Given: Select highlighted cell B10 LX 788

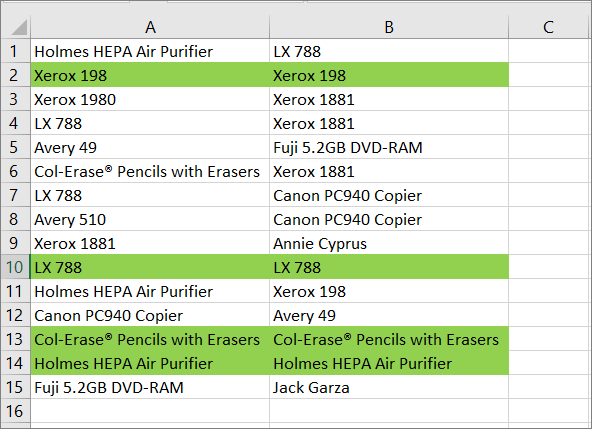Looking at the screenshot, I should click(389, 267).
